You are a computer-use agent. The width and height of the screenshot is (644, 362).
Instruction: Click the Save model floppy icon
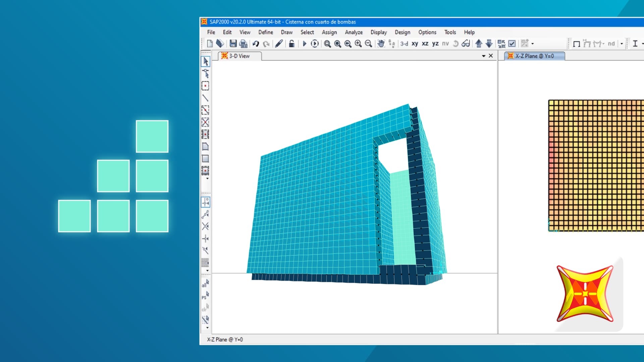tap(233, 44)
